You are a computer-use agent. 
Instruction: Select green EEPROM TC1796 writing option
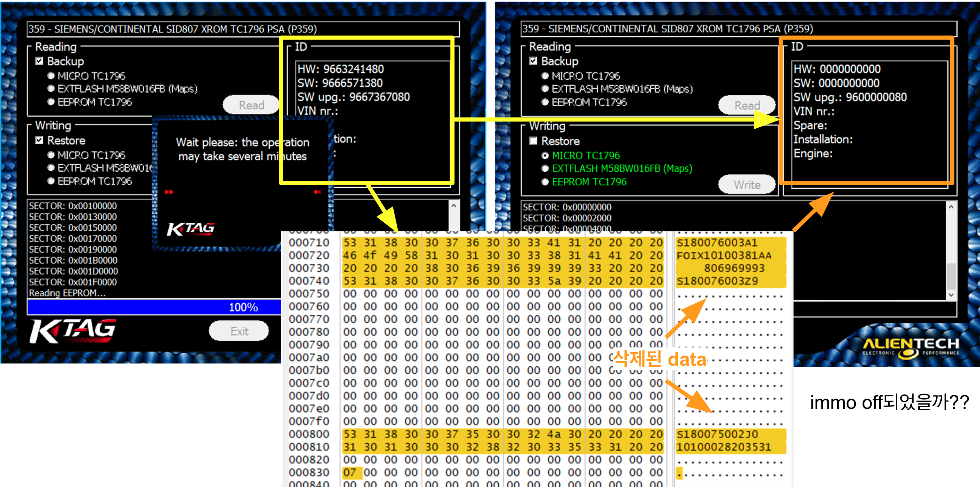tap(545, 182)
